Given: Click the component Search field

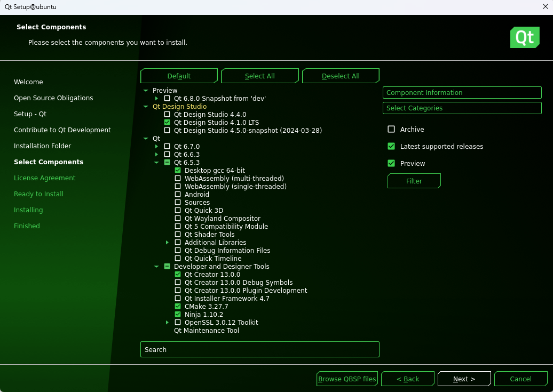Looking at the screenshot, I should pos(259,350).
